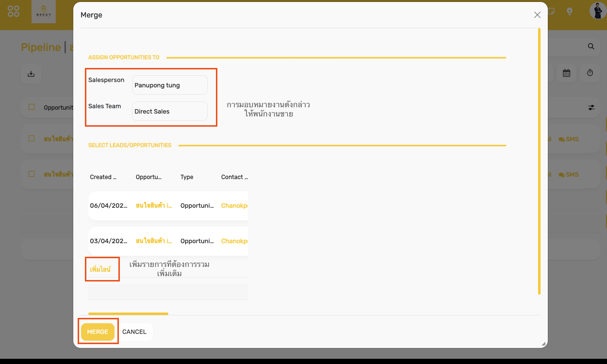Sort by Opportu... column header
The image size is (607, 364).
click(x=149, y=177)
